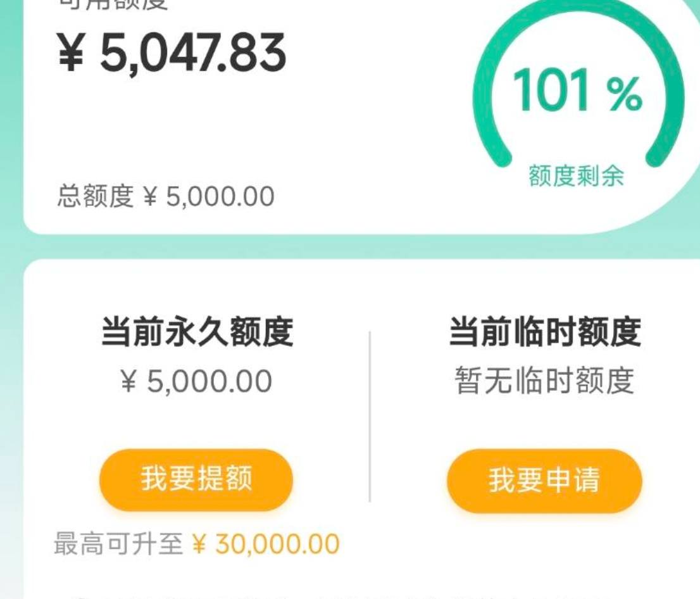Tap the 我要申请 orange button
The image size is (700, 599).
click(544, 480)
